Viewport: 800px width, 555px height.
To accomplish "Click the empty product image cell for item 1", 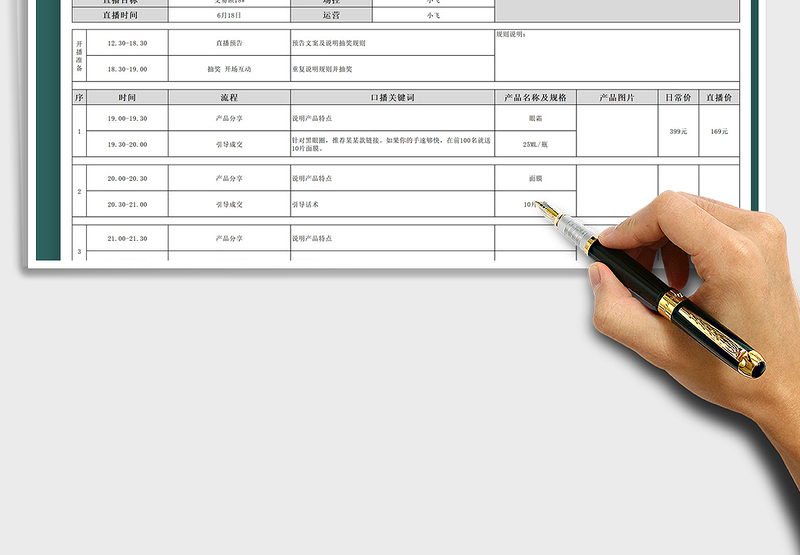I will click(617, 131).
